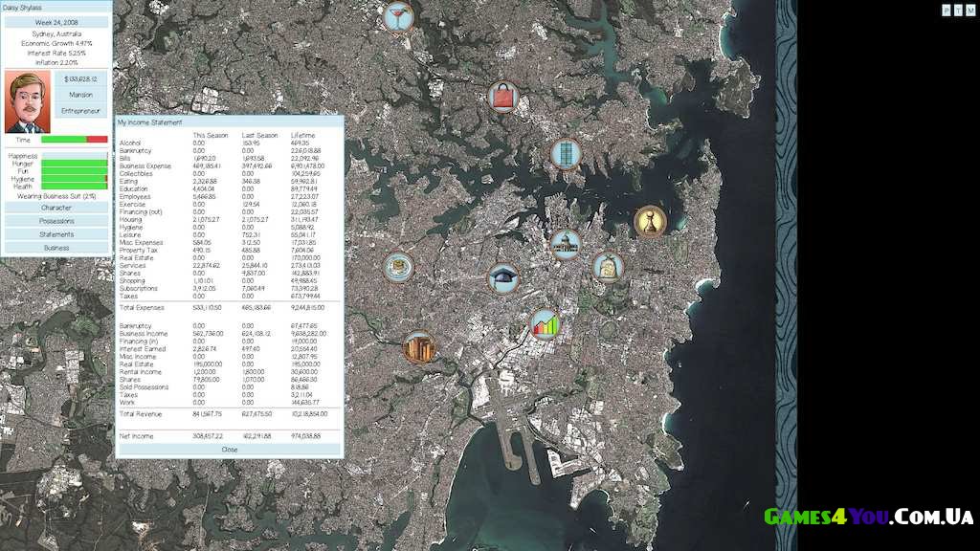Click the golden chess piece icon
The height and width of the screenshot is (551, 980).
[650, 222]
